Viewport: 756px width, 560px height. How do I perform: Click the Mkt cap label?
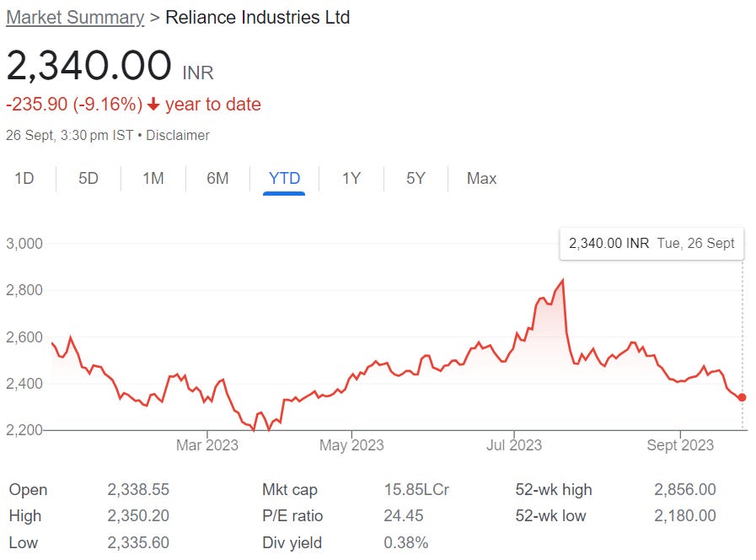point(290,489)
